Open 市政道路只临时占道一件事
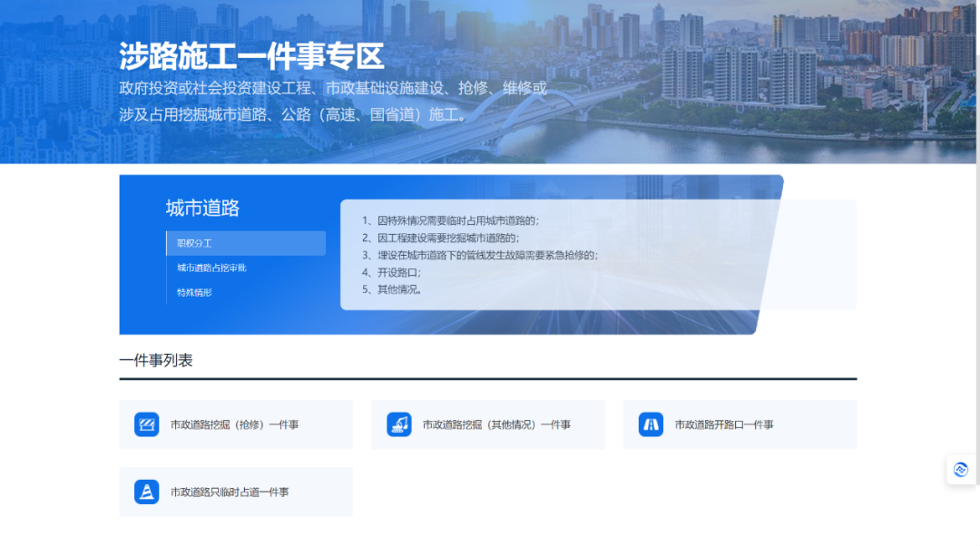 [x=236, y=491]
